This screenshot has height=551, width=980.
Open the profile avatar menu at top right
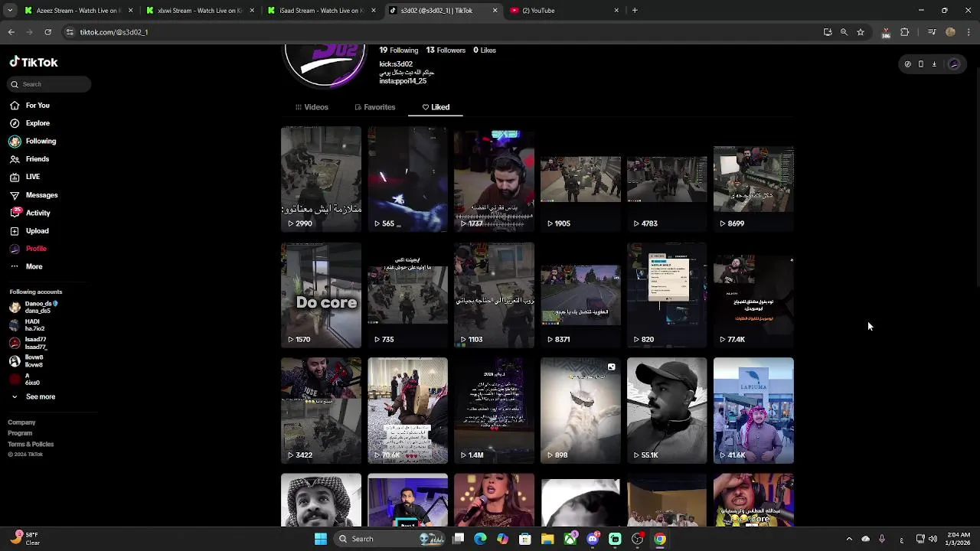[x=954, y=64]
